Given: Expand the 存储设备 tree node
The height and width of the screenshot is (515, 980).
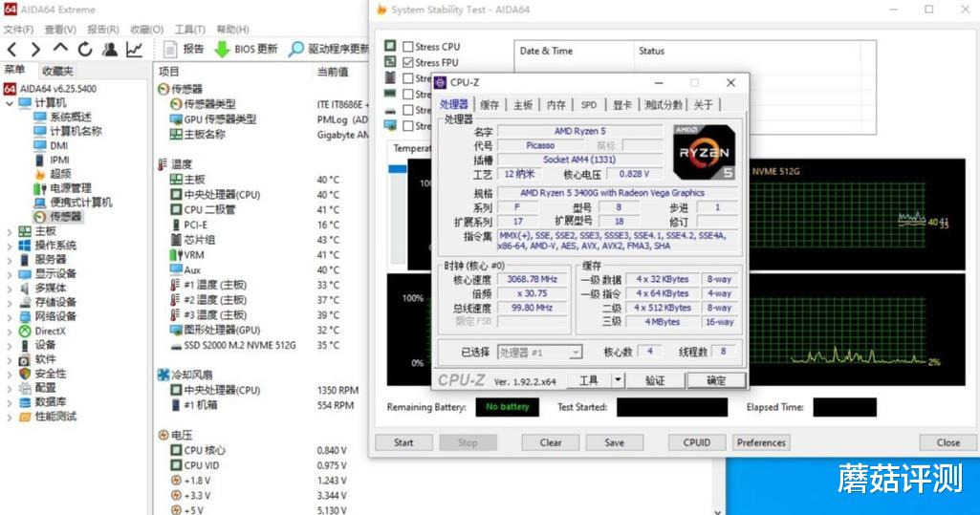Looking at the screenshot, I should point(9,303).
